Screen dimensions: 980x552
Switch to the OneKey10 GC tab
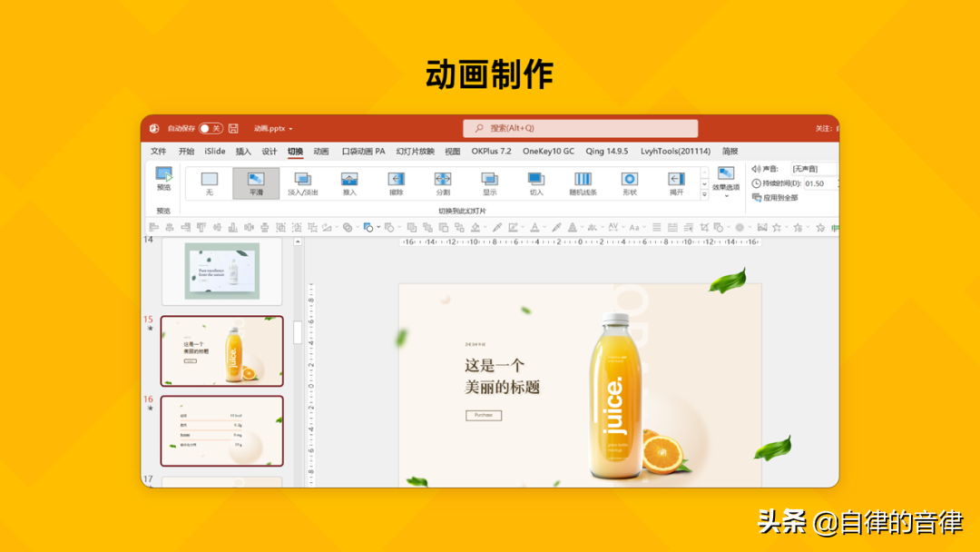click(x=548, y=152)
